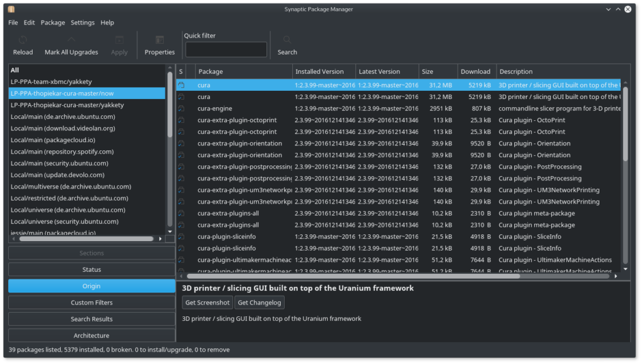Open Custom Filters view
Image resolution: width=642 pixels, height=364 pixels.
[x=92, y=303]
